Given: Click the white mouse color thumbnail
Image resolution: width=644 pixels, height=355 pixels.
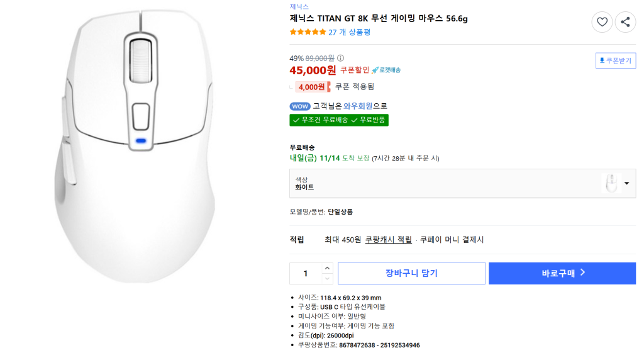Looking at the screenshot, I should point(610,183).
